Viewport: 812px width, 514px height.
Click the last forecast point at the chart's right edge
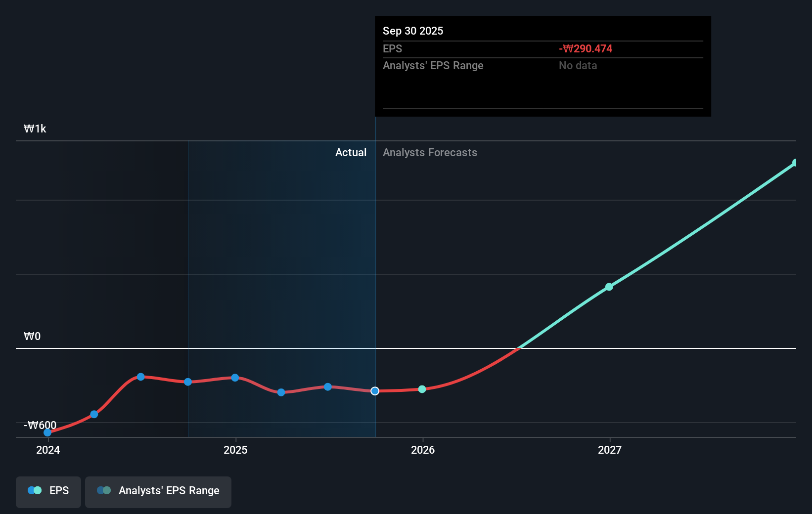(x=795, y=163)
